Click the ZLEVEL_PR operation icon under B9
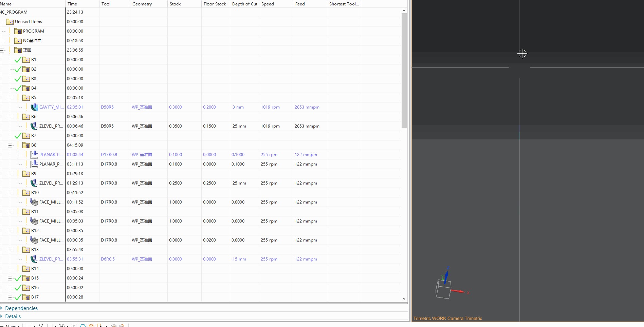The width and height of the screenshot is (644, 327). 34,183
